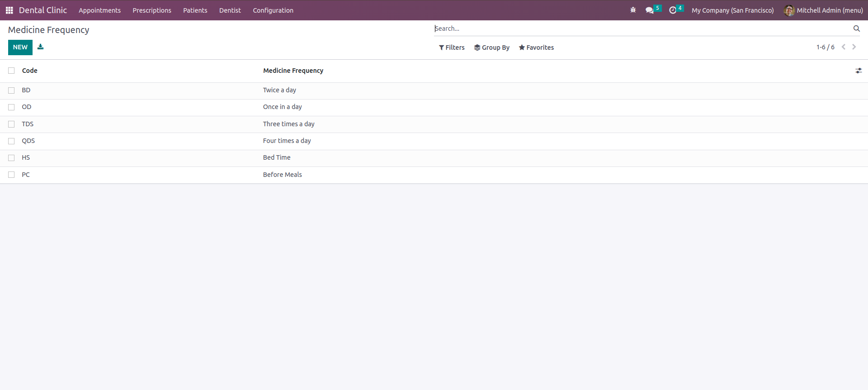Tick the checkbox for OD row
The image size is (868, 390).
point(11,107)
